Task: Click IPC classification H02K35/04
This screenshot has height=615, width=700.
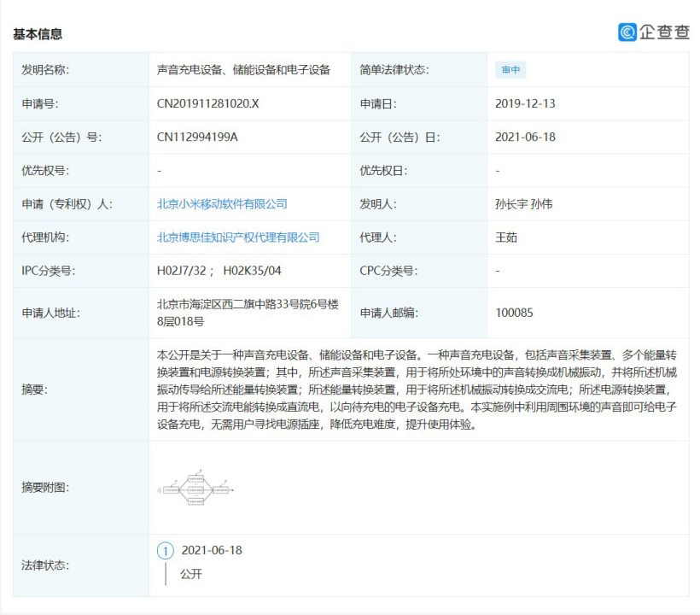Action: pyautogui.click(x=252, y=271)
